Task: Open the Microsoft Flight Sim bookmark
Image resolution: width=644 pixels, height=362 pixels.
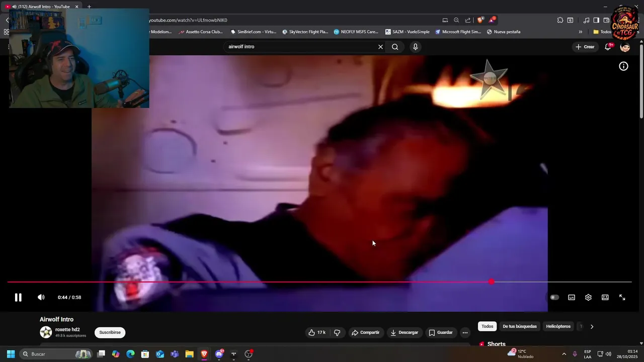Action: point(458,32)
